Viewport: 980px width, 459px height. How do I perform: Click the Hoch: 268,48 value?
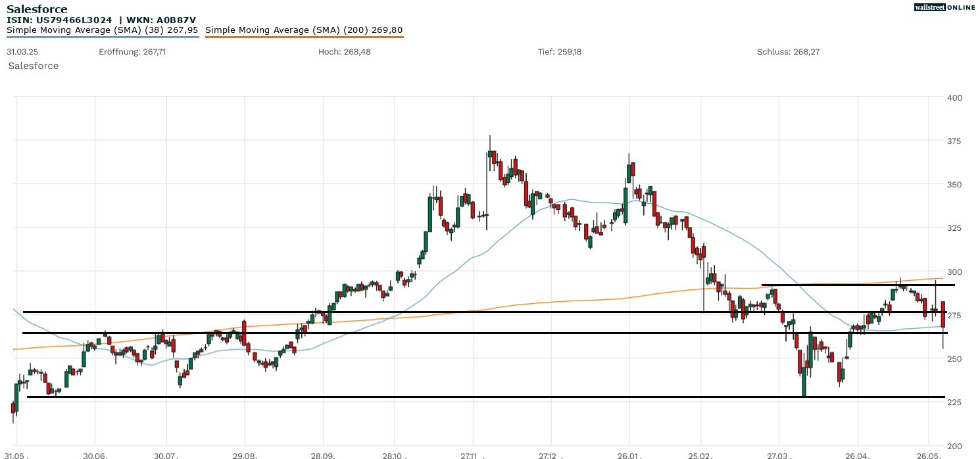pyautogui.click(x=345, y=52)
